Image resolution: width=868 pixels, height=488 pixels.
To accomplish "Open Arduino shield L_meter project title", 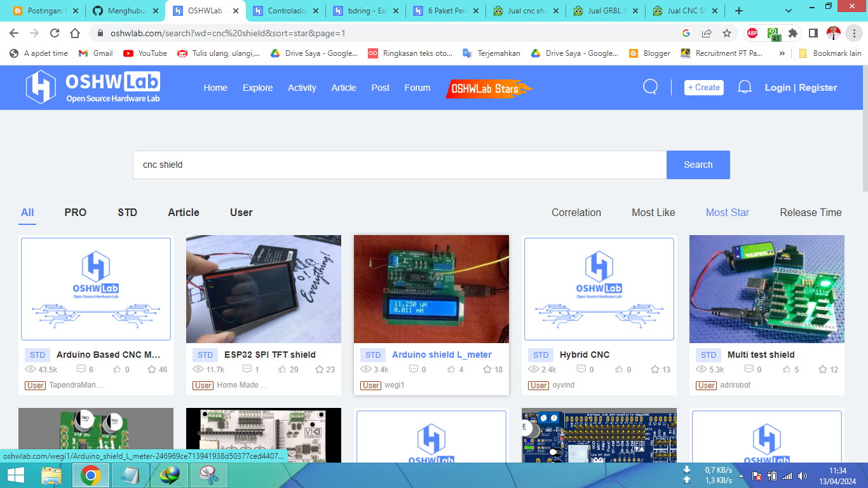I will [442, 355].
